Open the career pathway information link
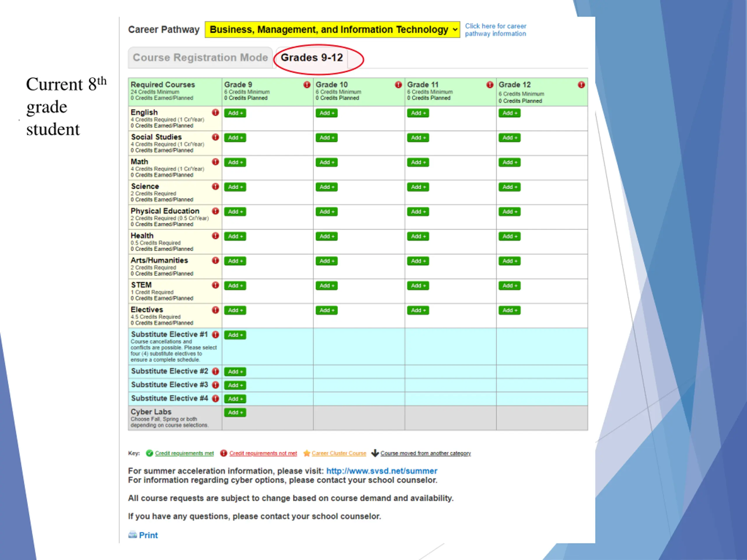Viewport: 747px width, 560px height. [495, 30]
